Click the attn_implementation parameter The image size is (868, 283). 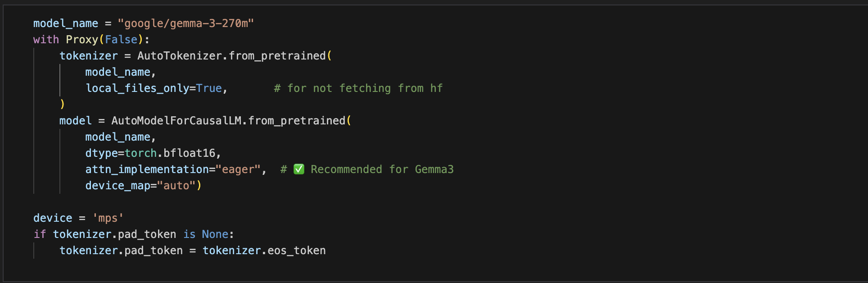147,169
